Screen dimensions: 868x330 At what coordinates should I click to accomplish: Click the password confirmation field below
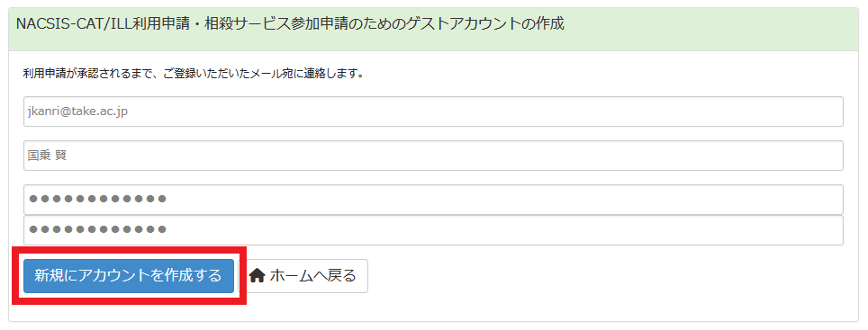click(433, 230)
